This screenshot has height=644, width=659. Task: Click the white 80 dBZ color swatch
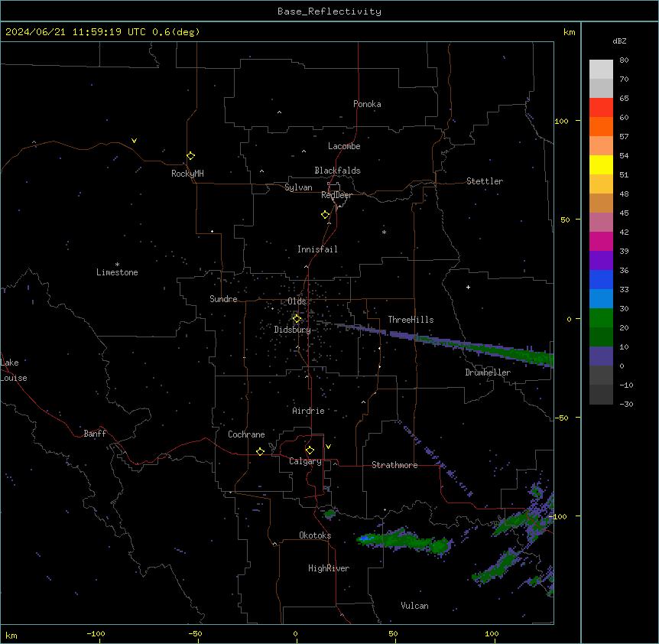point(601,70)
